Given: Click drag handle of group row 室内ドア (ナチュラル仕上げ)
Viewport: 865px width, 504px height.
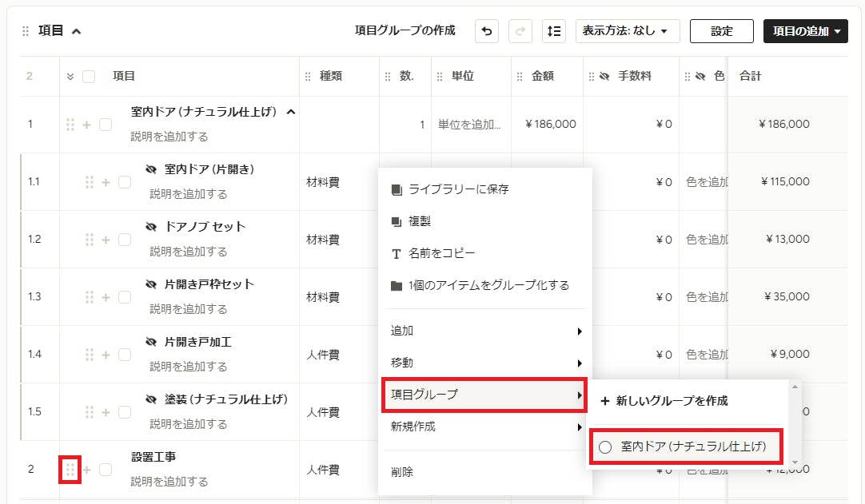Looking at the screenshot, I should pos(70,125).
